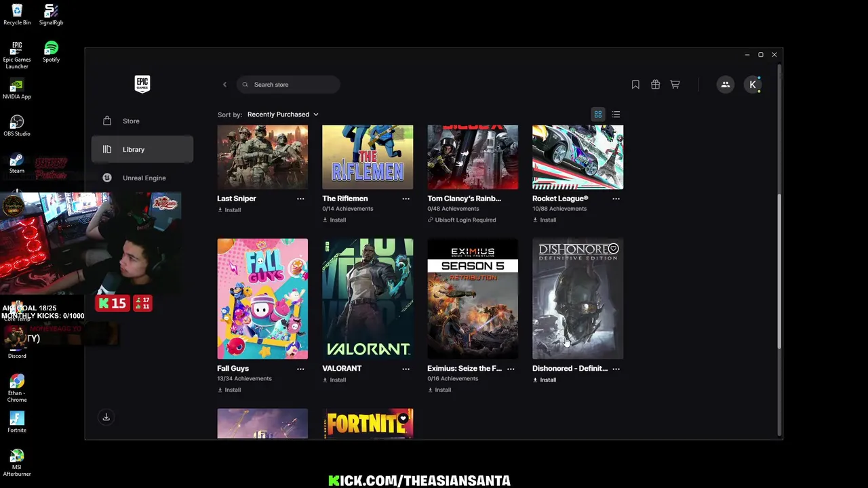Open the Eximius Season 5 cover

[473, 299]
